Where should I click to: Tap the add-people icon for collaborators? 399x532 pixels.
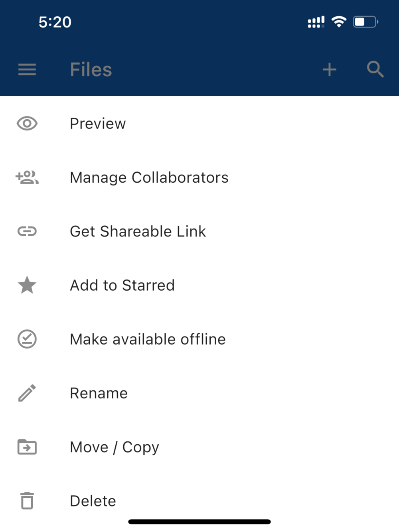(27, 177)
